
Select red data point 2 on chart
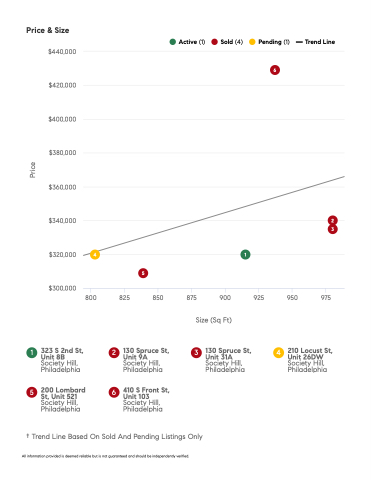332,221
